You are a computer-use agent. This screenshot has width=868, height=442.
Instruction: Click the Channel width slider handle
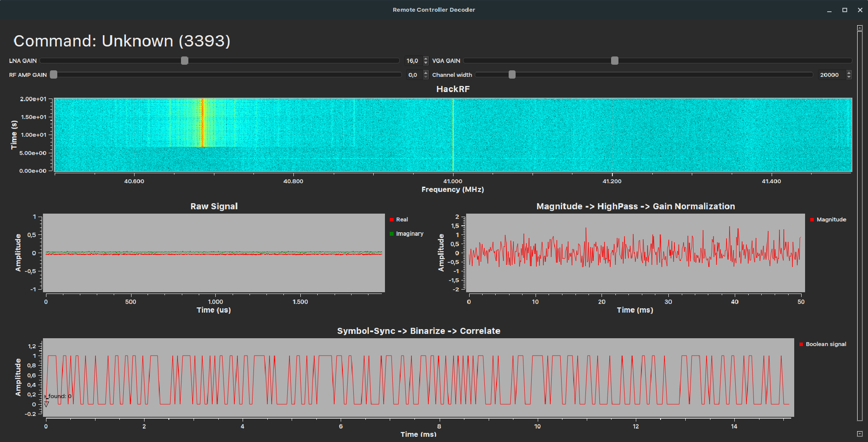(x=512, y=75)
